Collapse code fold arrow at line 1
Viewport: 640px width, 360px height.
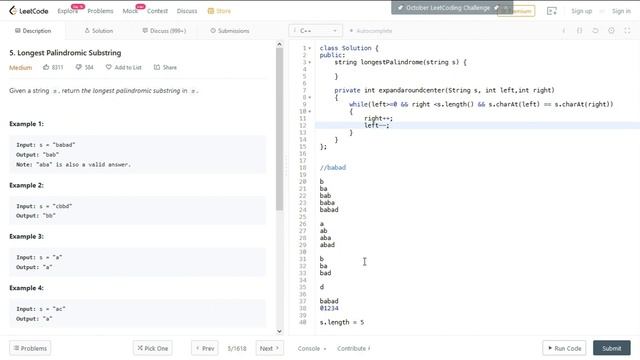(310, 48)
